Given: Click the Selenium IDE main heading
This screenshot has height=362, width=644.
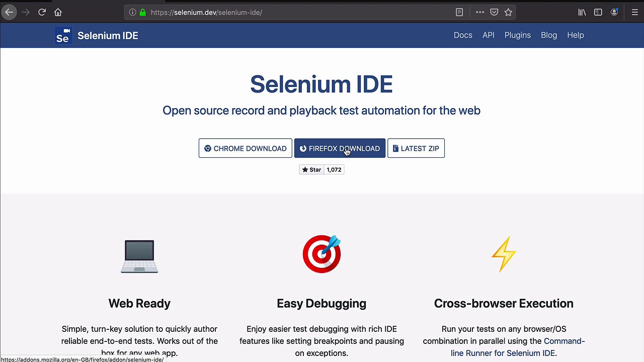Looking at the screenshot, I should pyautogui.click(x=321, y=84).
